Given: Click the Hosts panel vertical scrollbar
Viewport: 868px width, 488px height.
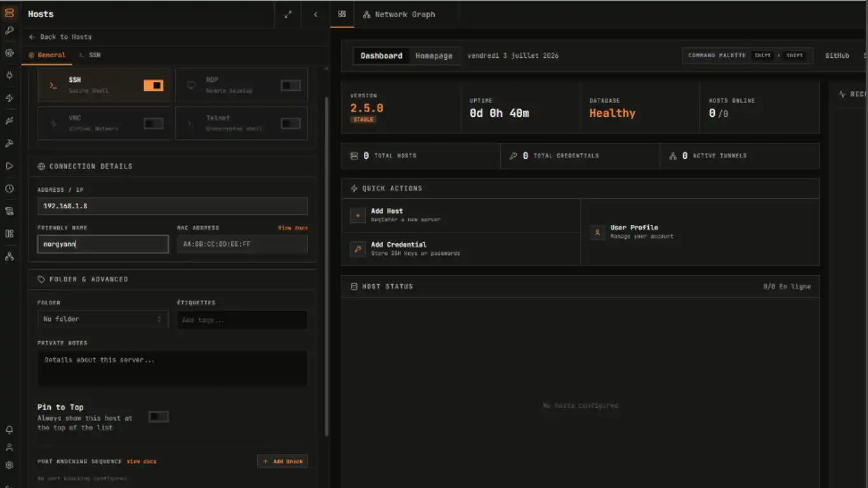Looking at the screenshot, I should (327, 267).
